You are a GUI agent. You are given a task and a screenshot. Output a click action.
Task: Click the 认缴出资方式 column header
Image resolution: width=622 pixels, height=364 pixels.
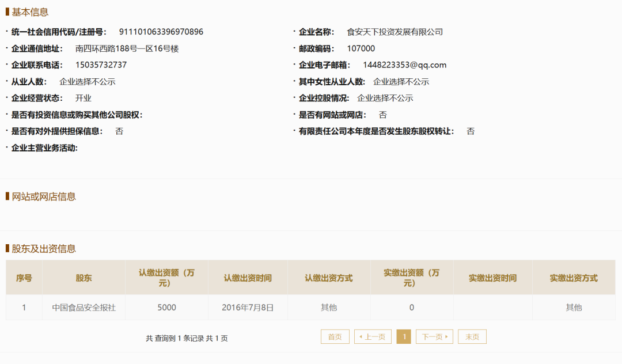(329, 277)
